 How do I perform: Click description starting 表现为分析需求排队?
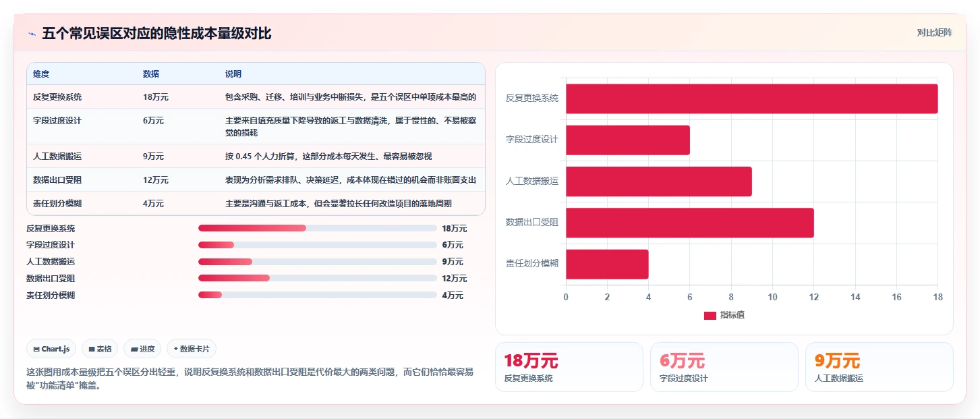pos(351,180)
